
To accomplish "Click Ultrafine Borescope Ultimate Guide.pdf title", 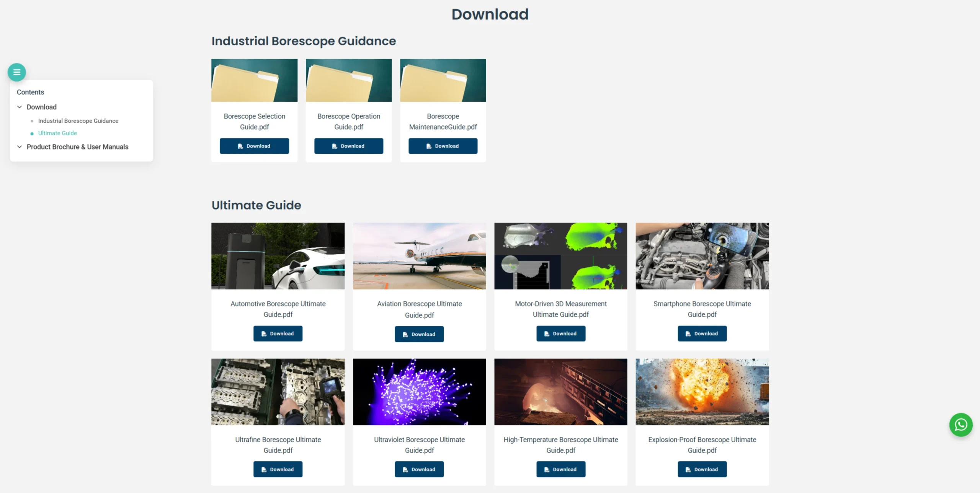I will pyautogui.click(x=278, y=445).
